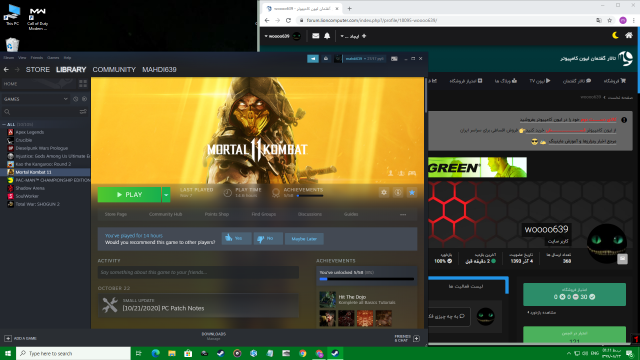The image size is (640, 360).
Task: Open dropdown arrow next to PLAY button
Action: [x=166, y=195]
